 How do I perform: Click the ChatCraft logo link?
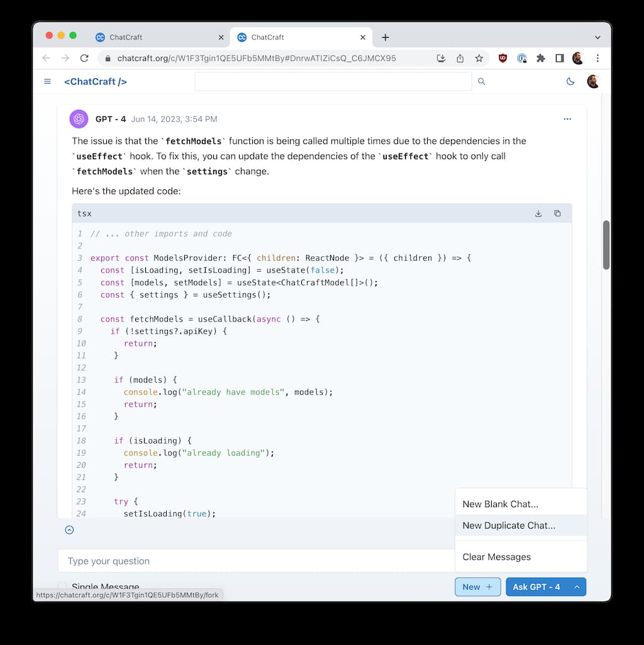pos(96,81)
